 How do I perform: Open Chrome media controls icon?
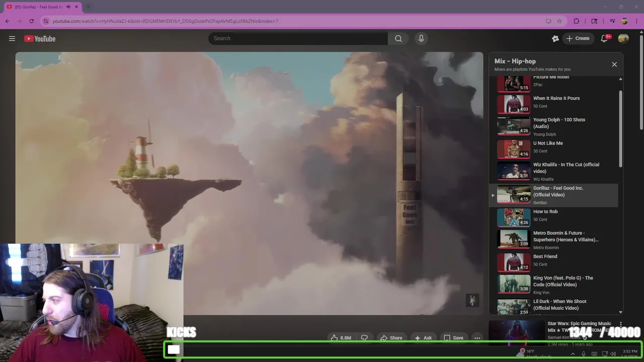[612, 21]
